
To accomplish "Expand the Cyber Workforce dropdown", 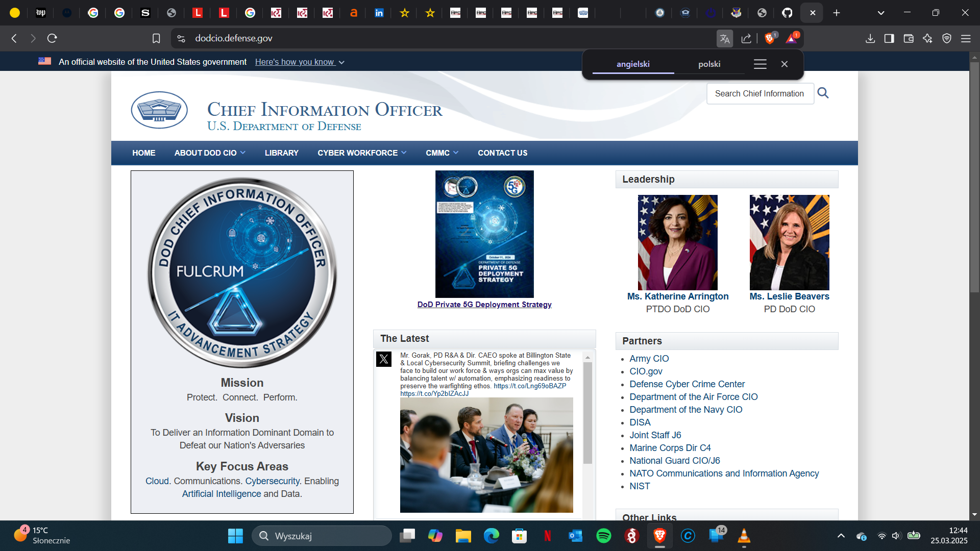I will point(361,153).
